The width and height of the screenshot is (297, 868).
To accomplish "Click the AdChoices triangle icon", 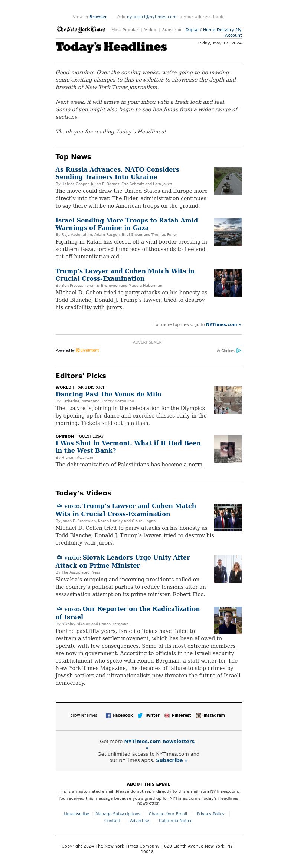I will point(239,350).
